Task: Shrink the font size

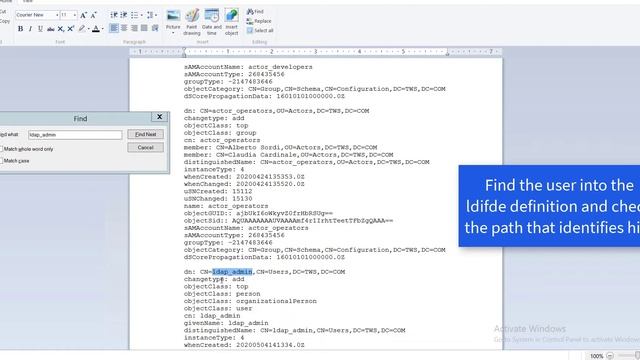Action: (x=93, y=15)
